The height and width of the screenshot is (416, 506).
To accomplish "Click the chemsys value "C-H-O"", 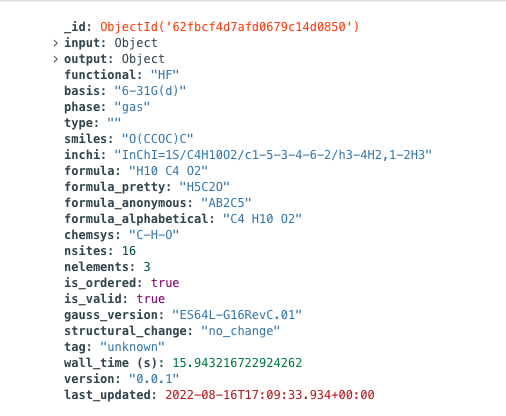I will pos(154,235).
